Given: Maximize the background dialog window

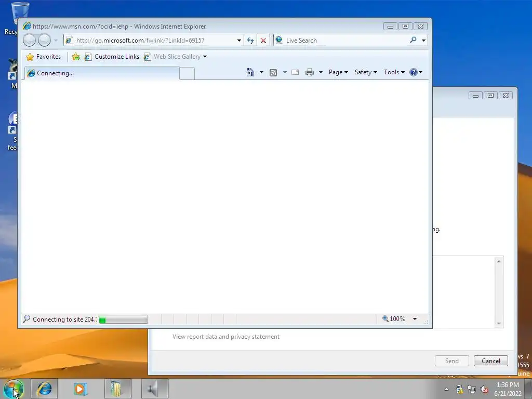Looking at the screenshot, I should coord(490,96).
